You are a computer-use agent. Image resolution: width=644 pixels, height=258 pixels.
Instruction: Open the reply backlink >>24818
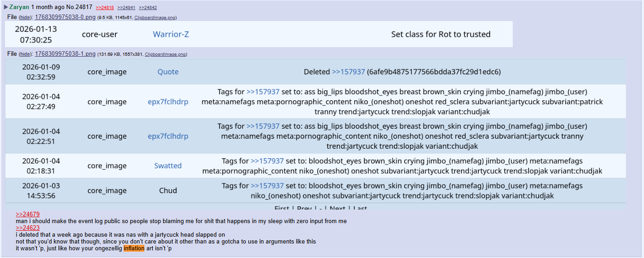(105, 8)
